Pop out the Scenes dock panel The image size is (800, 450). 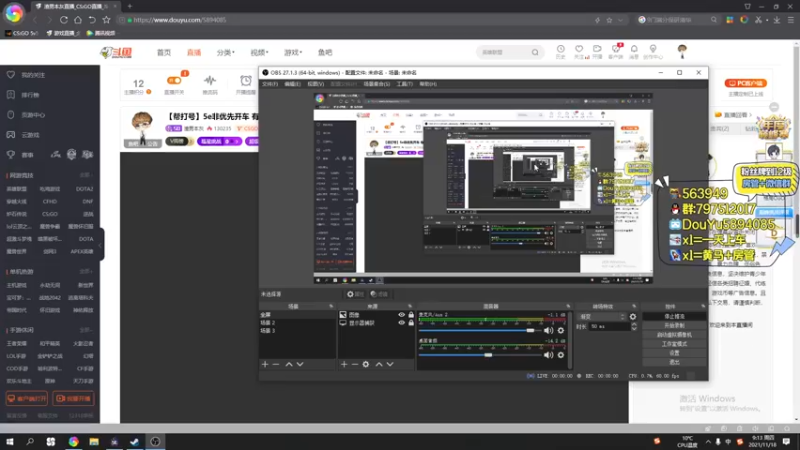tap(331, 307)
